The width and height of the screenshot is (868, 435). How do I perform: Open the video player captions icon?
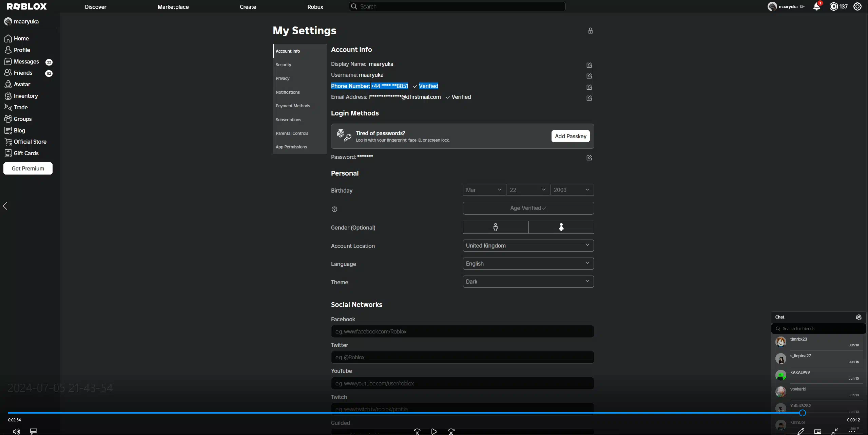(x=34, y=431)
